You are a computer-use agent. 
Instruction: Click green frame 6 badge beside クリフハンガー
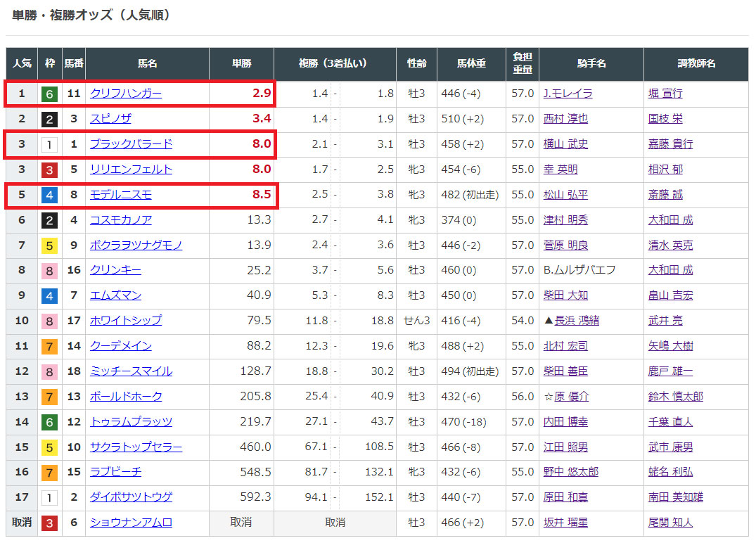coord(49,94)
